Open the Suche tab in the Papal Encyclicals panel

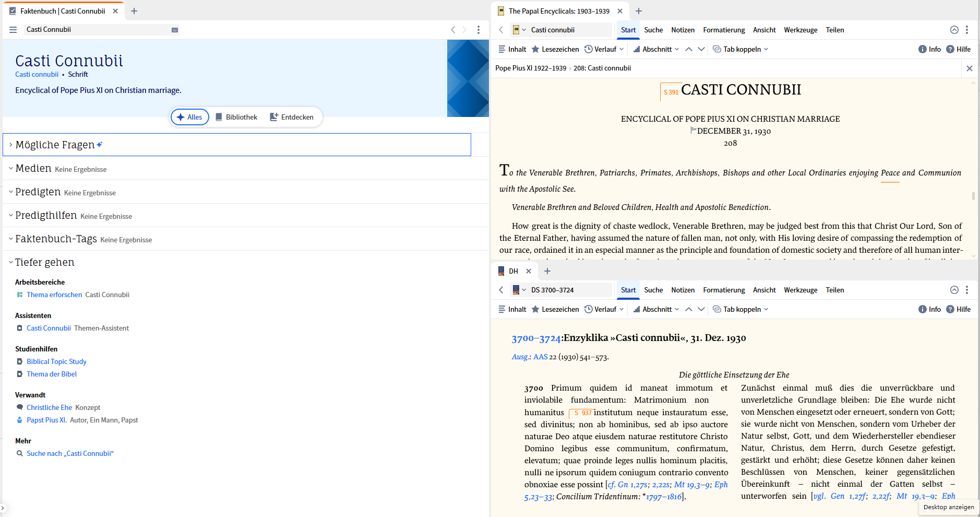coord(653,30)
